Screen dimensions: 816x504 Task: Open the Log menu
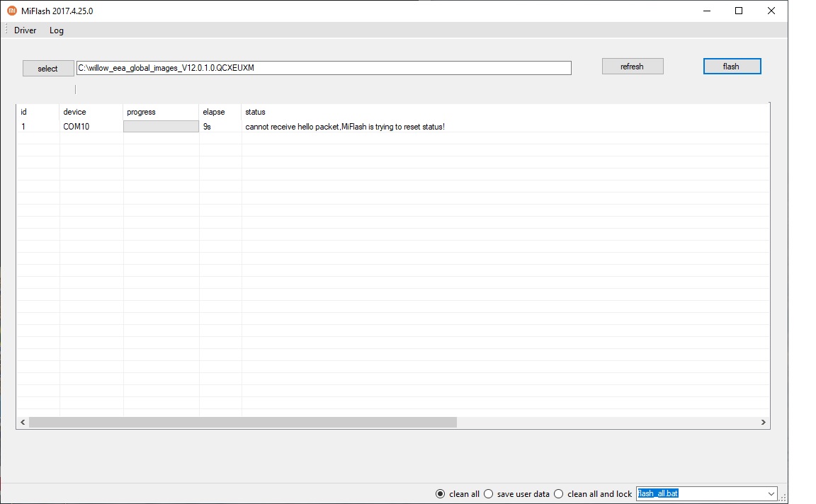(x=56, y=30)
